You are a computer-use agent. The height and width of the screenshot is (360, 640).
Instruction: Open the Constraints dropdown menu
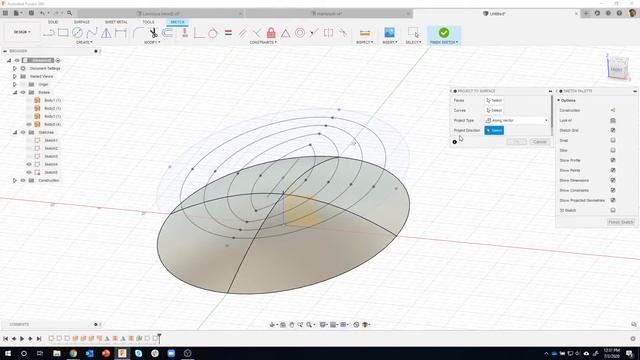(263, 42)
